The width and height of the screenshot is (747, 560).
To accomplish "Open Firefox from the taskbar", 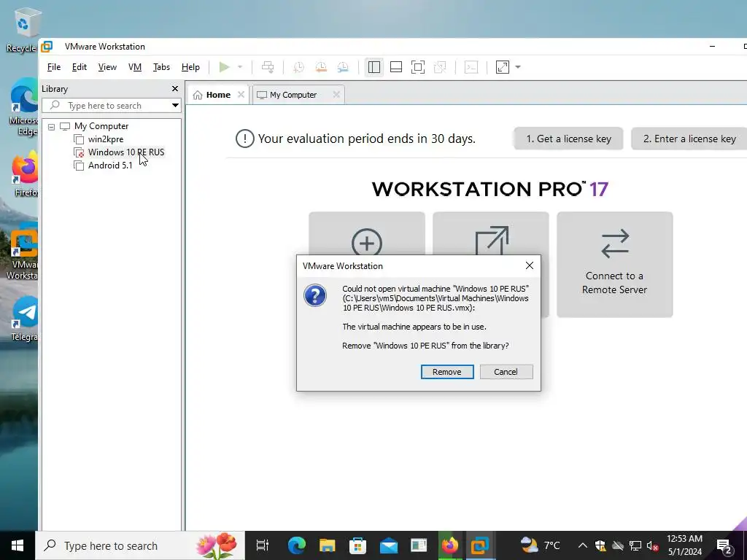I will [449, 545].
